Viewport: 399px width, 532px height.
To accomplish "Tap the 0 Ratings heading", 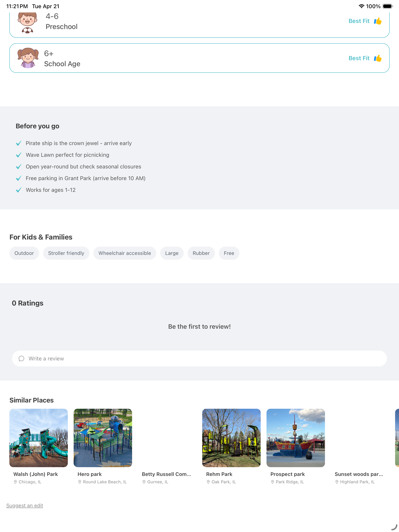I will [x=28, y=303].
